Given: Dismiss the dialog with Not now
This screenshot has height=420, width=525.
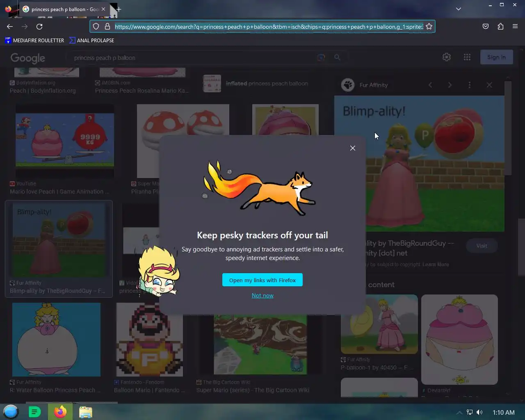Looking at the screenshot, I should (x=262, y=295).
